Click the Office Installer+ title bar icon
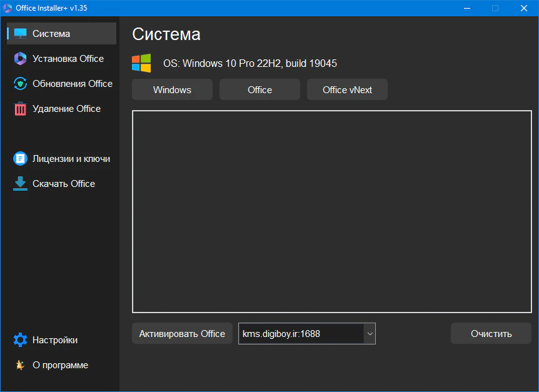Screen dimensions: 539x392 coord(8,8)
